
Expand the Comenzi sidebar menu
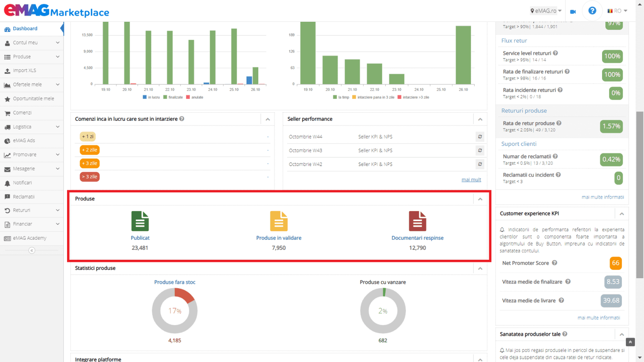[22, 113]
